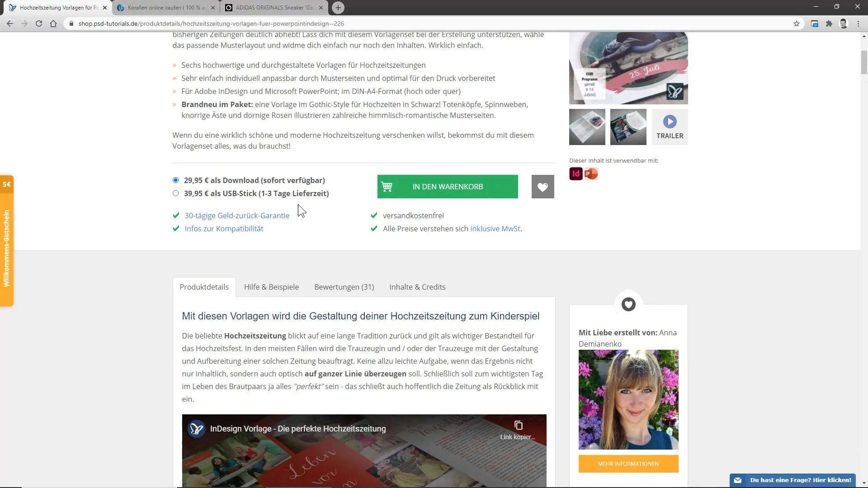868x488 pixels.
Task: Open the Willkommens-Gutschein side tab
Action: (7, 241)
